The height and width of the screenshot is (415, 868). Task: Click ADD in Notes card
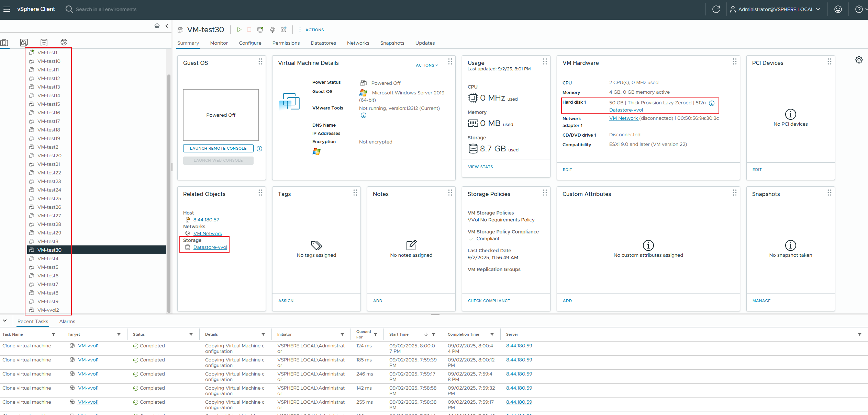(x=378, y=301)
